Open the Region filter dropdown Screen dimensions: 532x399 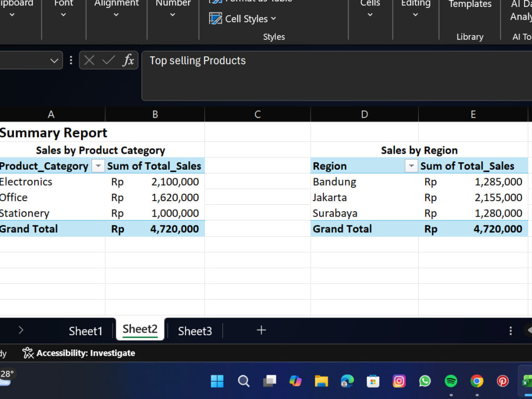411,166
